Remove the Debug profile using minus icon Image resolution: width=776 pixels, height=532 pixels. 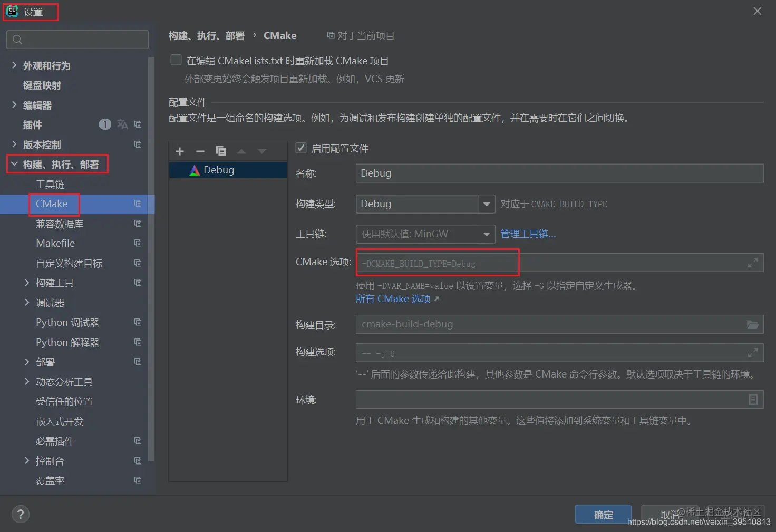pos(200,151)
